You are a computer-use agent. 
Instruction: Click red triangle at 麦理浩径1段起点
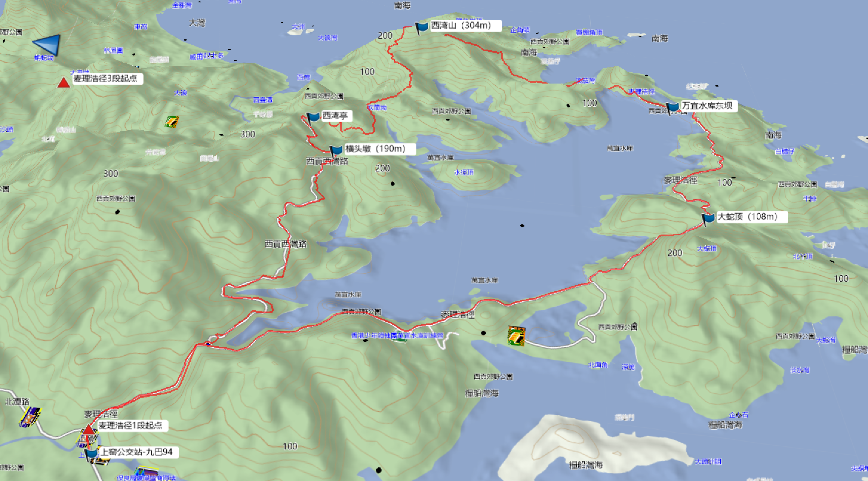click(89, 430)
